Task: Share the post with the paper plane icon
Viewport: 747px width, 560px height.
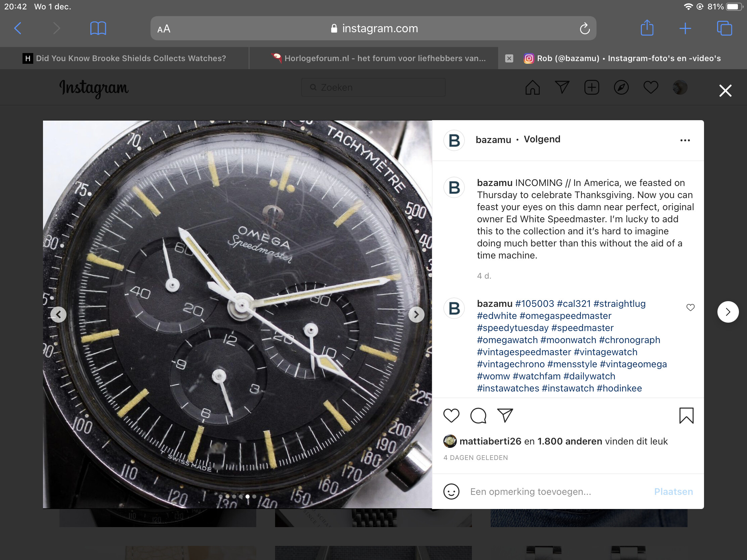Action: pyautogui.click(x=505, y=416)
